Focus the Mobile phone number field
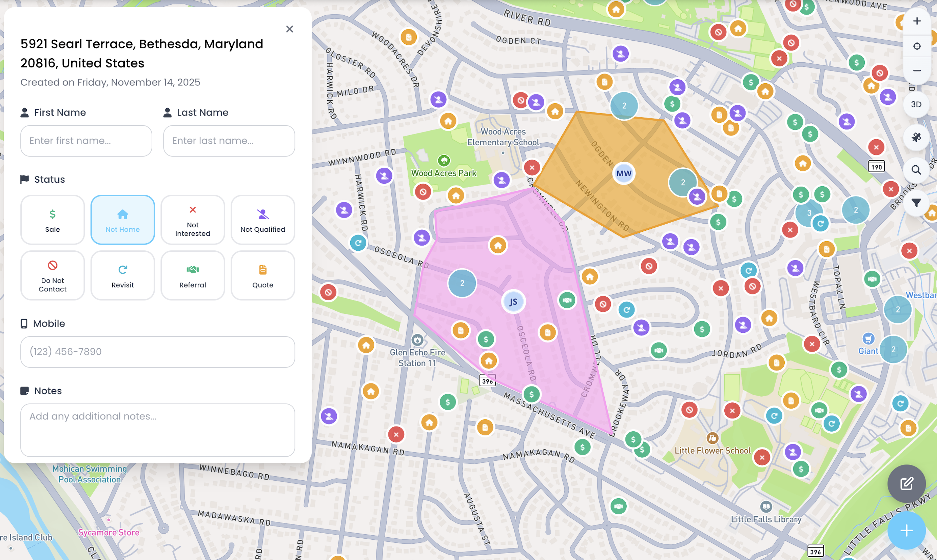937x560 pixels. tap(157, 352)
